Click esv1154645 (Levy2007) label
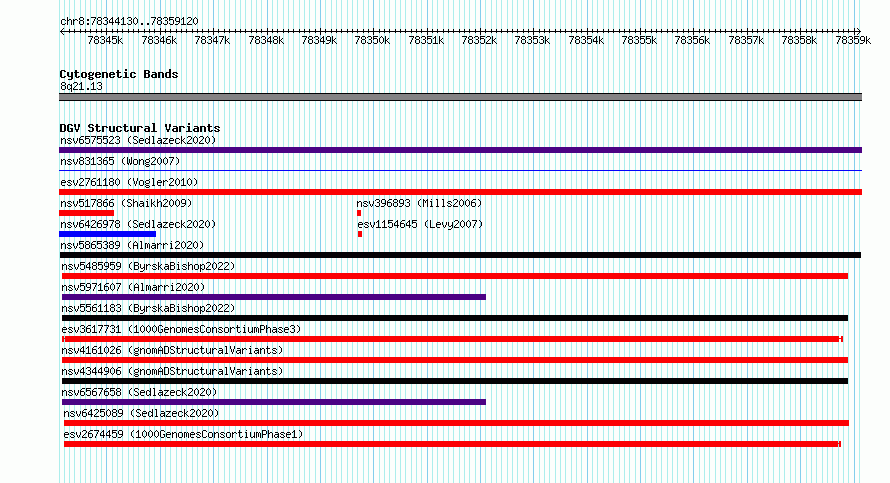This screenshot has height=483, width=890. coord(420,224)
